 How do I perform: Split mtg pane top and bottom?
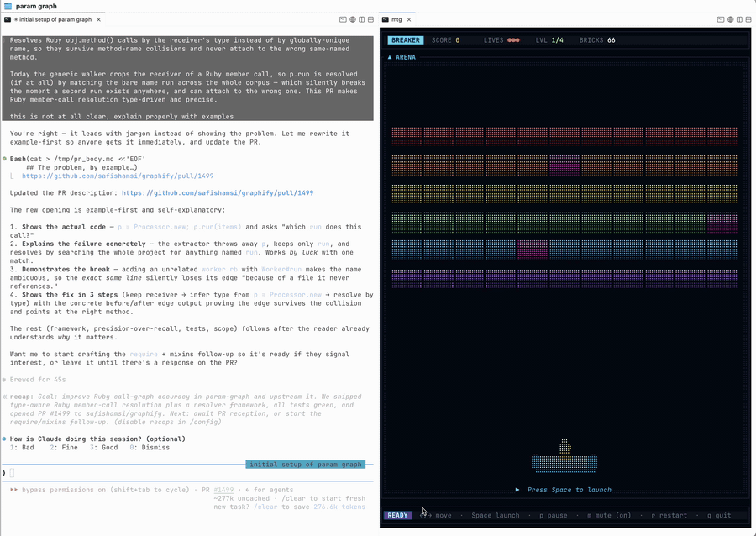pos(748,20)
